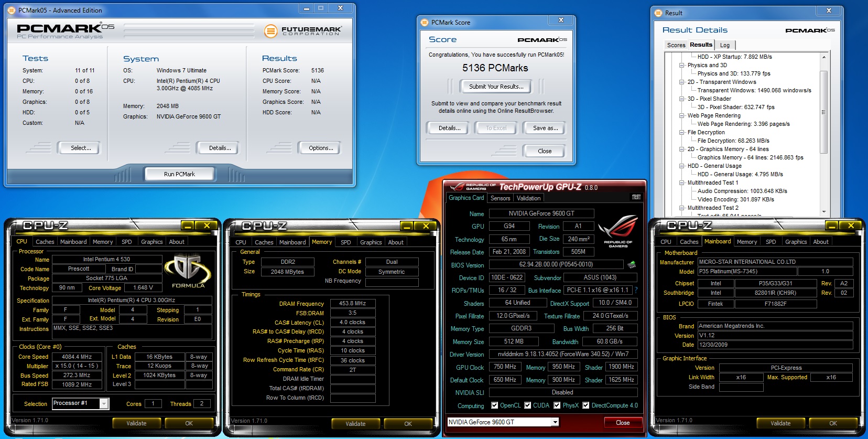The width and height of the screenshot is (868, 439).
Task: Collapse the File Decryption tree node
Action: click(x=682, y=133)
